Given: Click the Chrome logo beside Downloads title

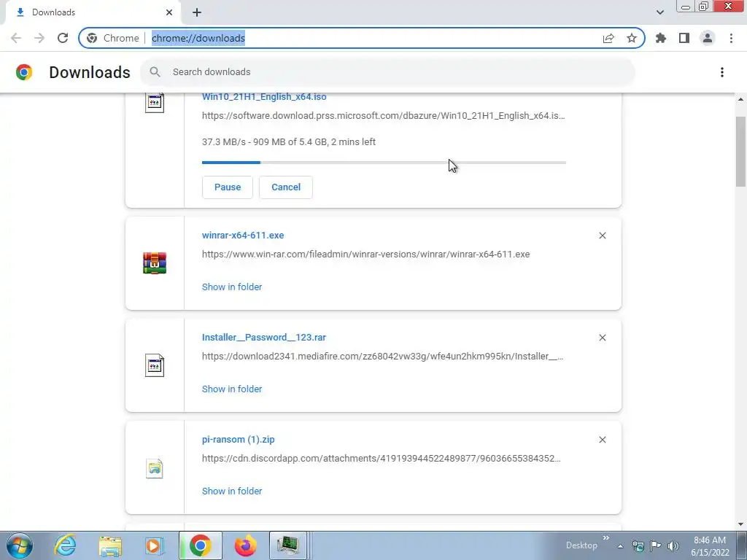Looking at the screenshot, I should (24, 72).
